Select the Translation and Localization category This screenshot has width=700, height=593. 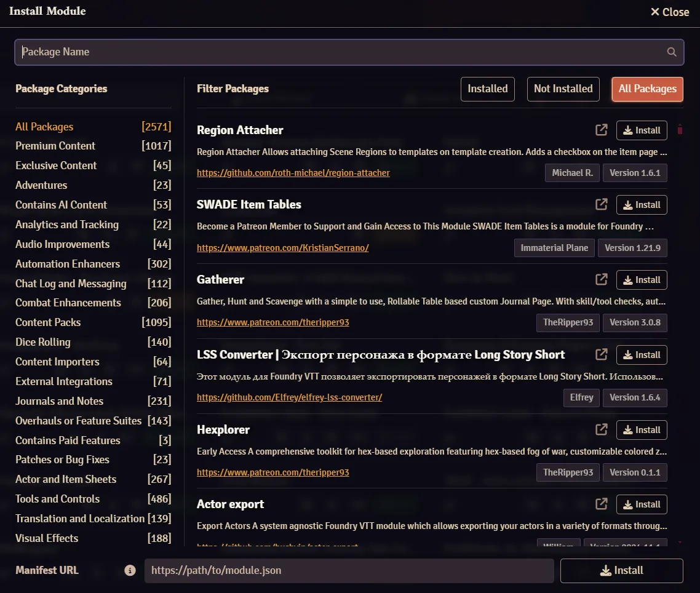(x=93, y=519)
